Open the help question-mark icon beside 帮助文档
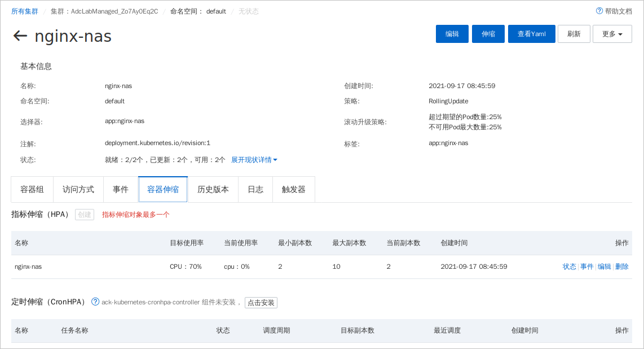 tap(599, 11)
